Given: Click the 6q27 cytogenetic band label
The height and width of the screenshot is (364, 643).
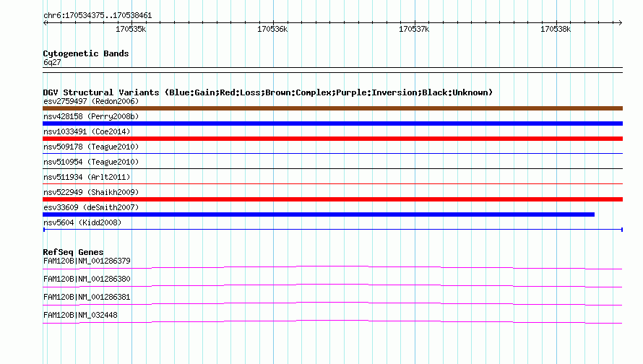Looking at the screenshot, I should (x=52, y=62).
